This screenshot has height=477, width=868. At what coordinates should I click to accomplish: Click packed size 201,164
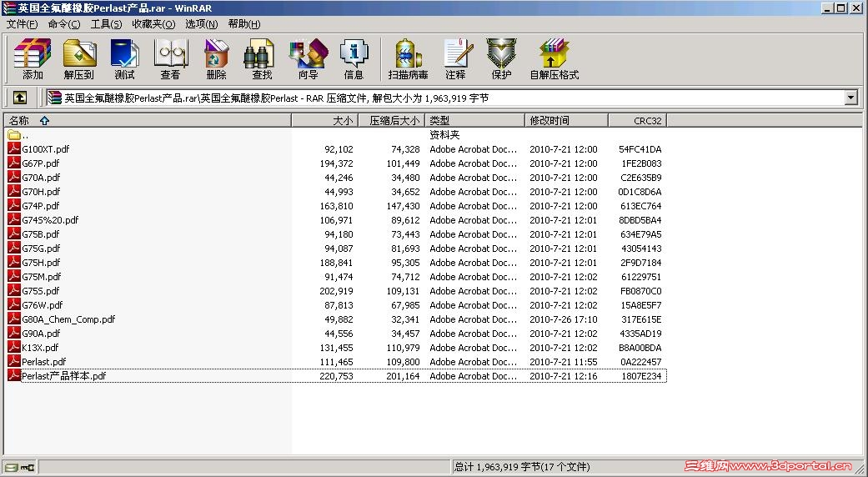403,376
